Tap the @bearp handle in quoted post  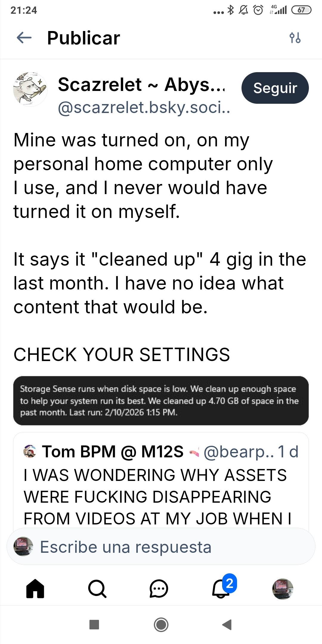coord(239,451)
